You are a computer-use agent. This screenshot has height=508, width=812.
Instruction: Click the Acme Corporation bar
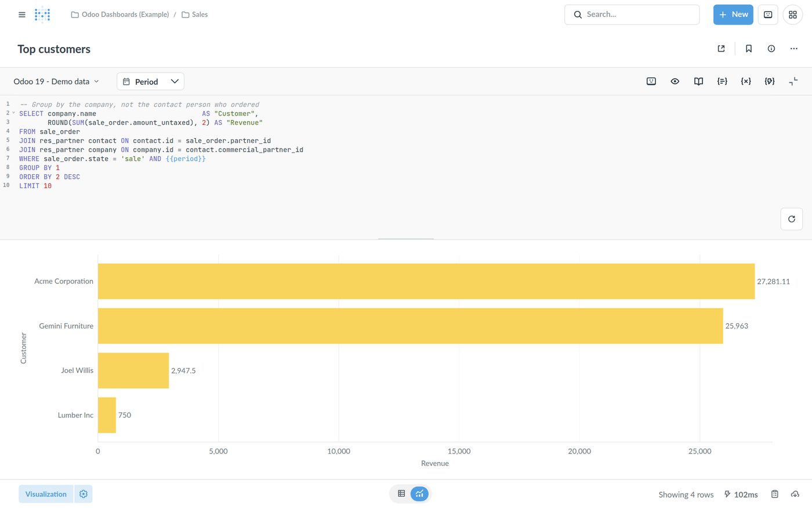(426, 282)
